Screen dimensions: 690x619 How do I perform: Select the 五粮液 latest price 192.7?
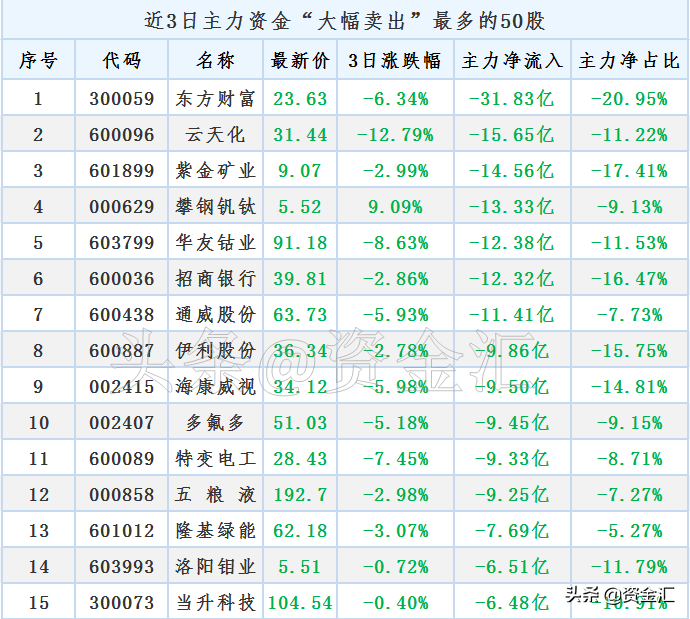click(300, 495)
